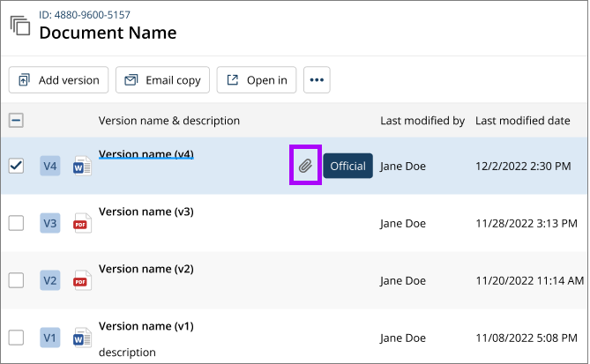
Task: Open the more options ellipsis menu
Action: point(317,80)
